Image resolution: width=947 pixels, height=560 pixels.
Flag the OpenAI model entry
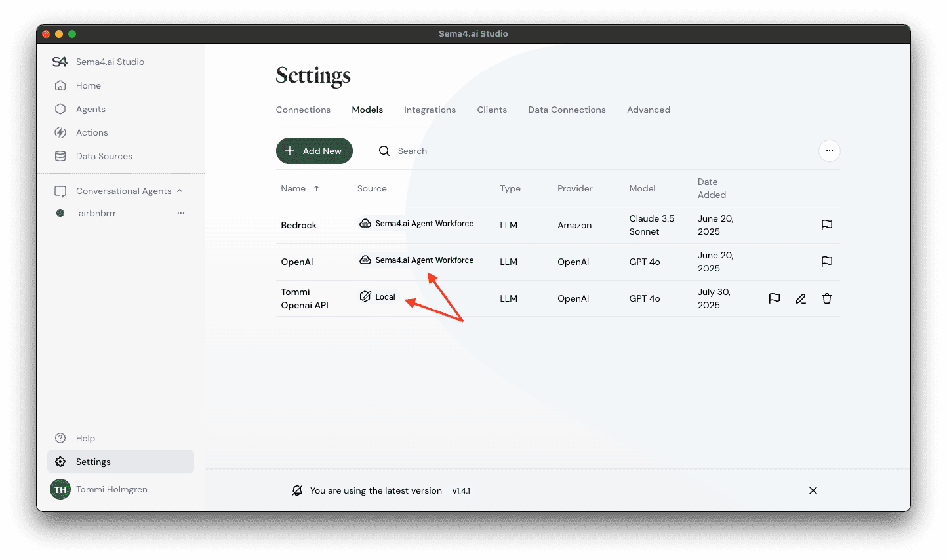826,262
